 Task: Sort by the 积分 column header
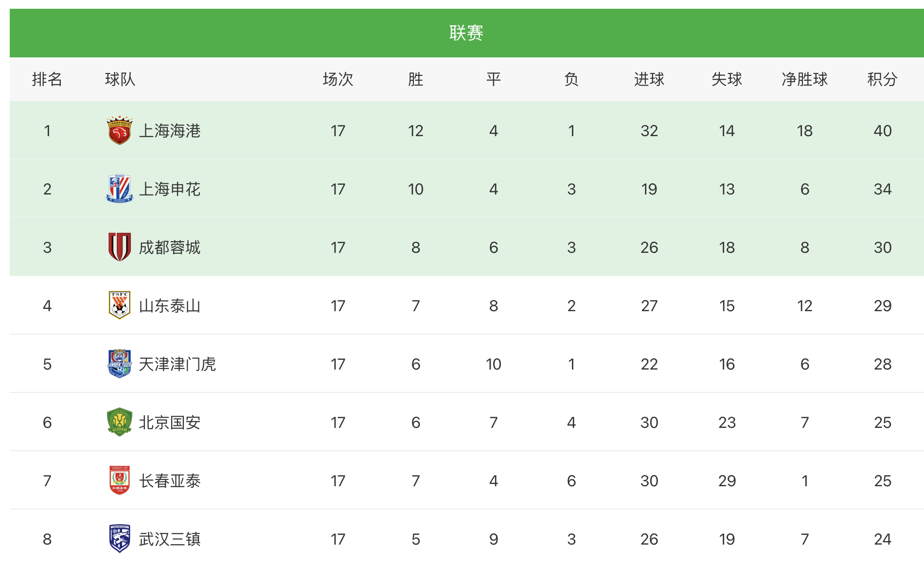click(x=882, y=79)
